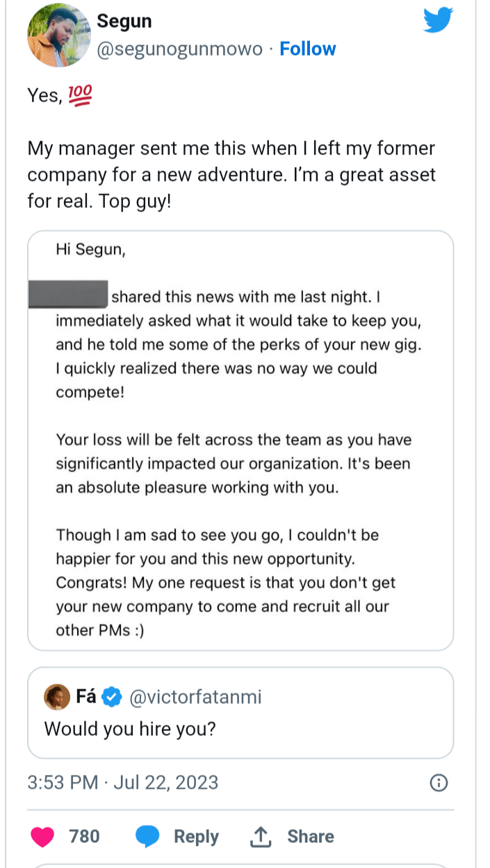Open the tweet info circle icon
The width and height of the screenshot is (490, 868).
click(x=438, y=783)
